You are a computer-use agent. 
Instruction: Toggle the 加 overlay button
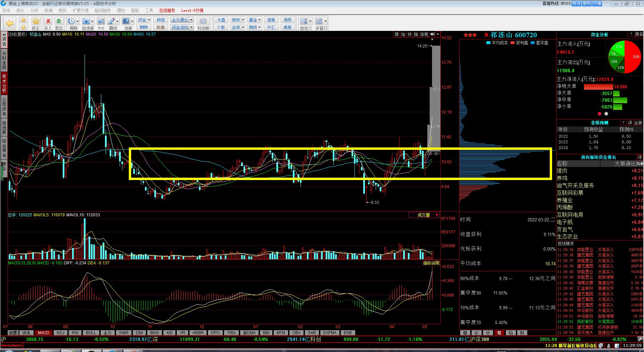click(x=403, y=34)
